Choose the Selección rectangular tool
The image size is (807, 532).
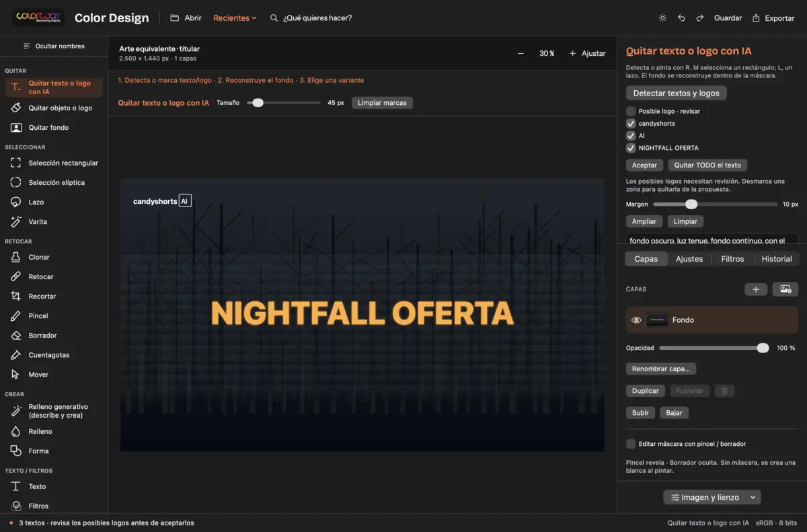click(x=54, y=163)
